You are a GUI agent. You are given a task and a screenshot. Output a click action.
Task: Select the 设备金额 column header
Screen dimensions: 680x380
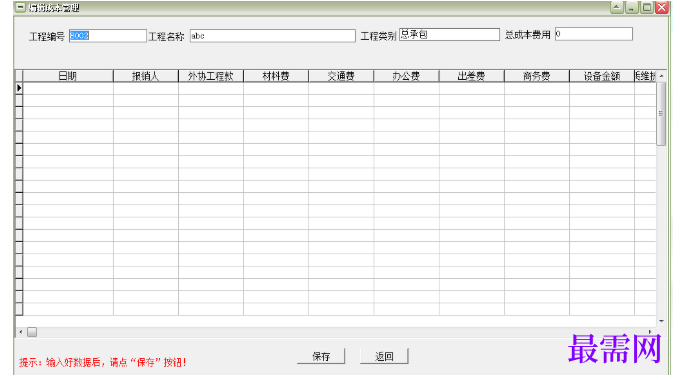(x=602, y=76)
